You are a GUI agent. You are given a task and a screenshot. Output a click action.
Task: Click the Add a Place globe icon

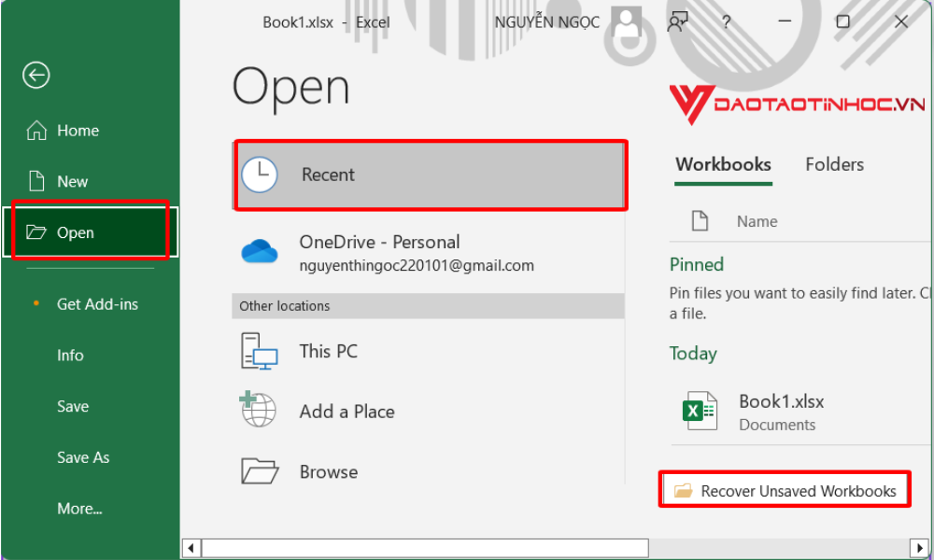click(258, 409)
